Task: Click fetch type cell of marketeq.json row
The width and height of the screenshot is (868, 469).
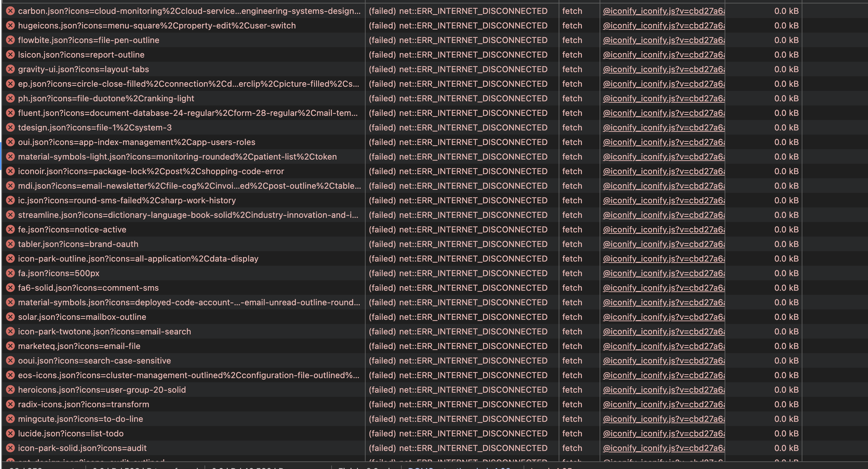Action: point(572,346)
